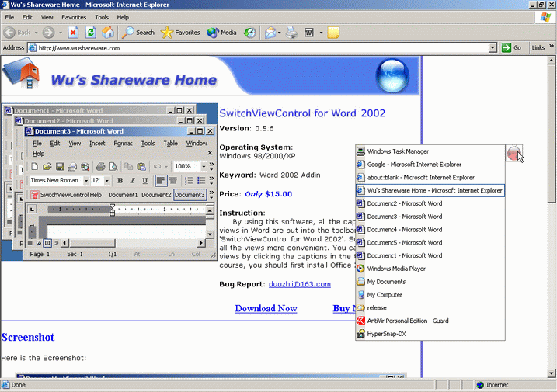
Task: Click the duozhii@163.com email link
Action: coord(299,284)
